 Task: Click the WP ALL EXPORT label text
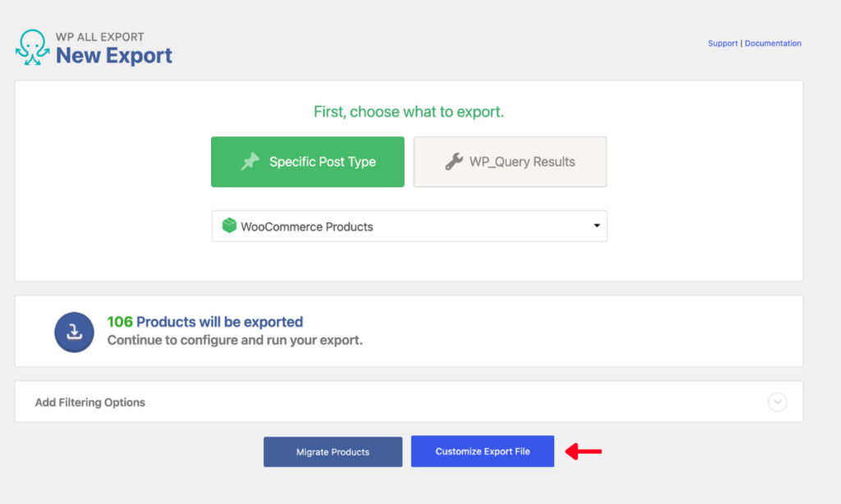pyautogui.click(x=99, y=37)
